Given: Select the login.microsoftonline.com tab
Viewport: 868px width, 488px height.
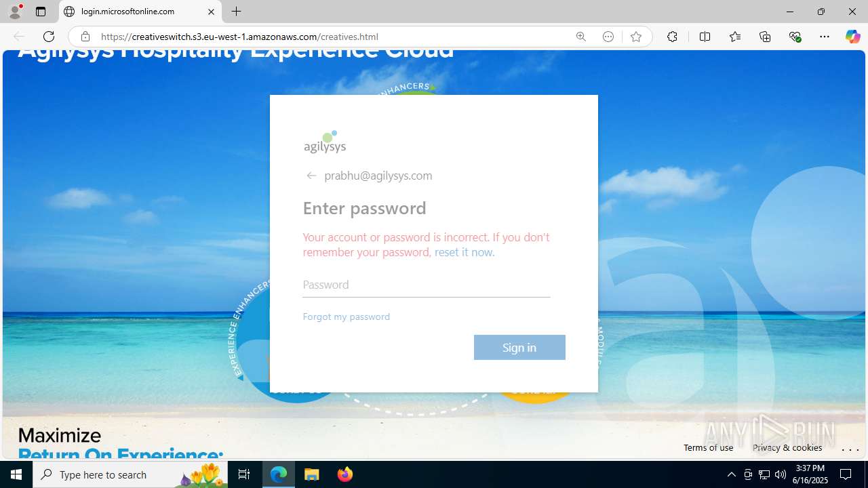Looking at the screenshot, I should pyautogui.click(x=140, y=12).
